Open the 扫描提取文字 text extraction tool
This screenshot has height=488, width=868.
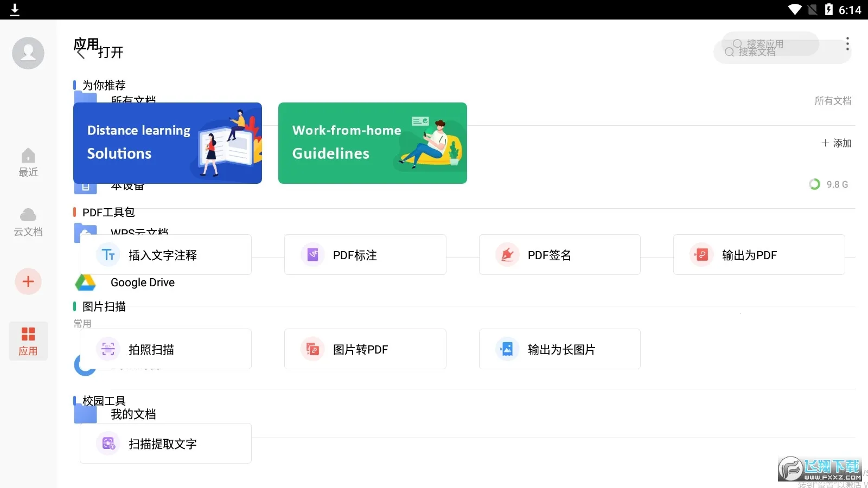pos(164,444)
